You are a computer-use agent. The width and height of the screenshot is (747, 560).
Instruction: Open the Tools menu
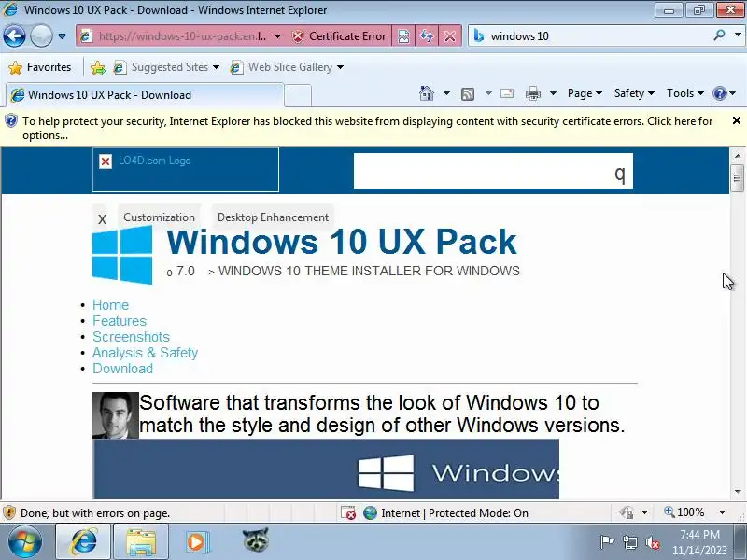(x=685, y=93)
